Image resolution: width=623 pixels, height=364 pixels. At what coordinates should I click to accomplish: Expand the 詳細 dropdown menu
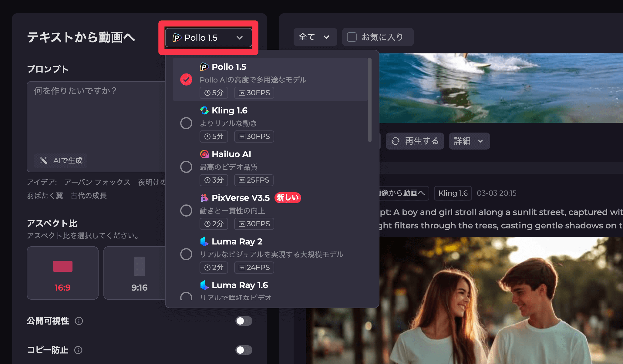tap(469, 141)
